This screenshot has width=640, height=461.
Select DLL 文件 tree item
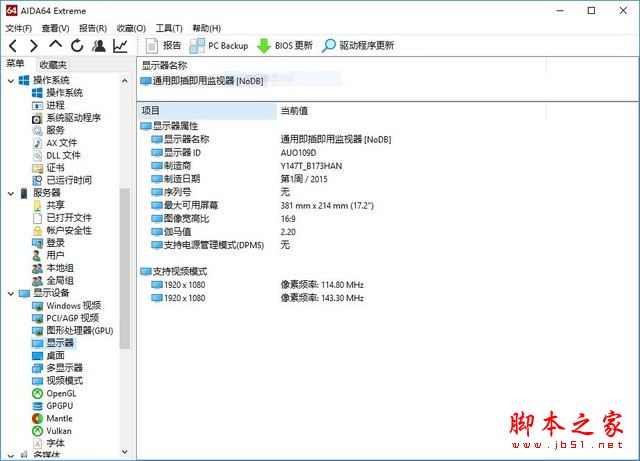tap(56, 156)
